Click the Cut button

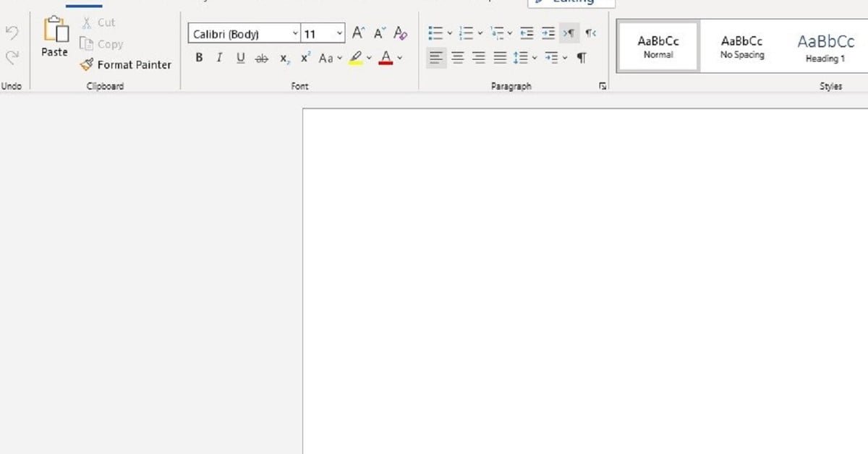(x=99, y=22)
